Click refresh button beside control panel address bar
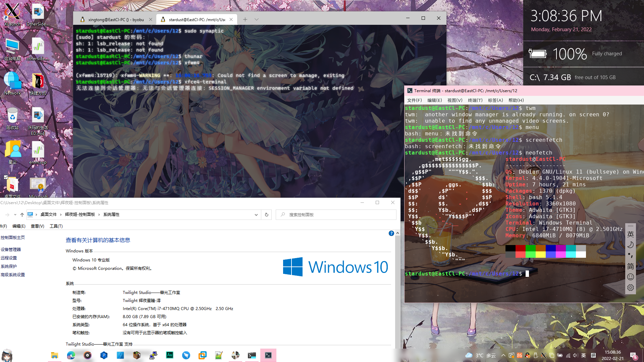Image resolution: width=644 pixels, height=362 pixels. click(267, 215)
